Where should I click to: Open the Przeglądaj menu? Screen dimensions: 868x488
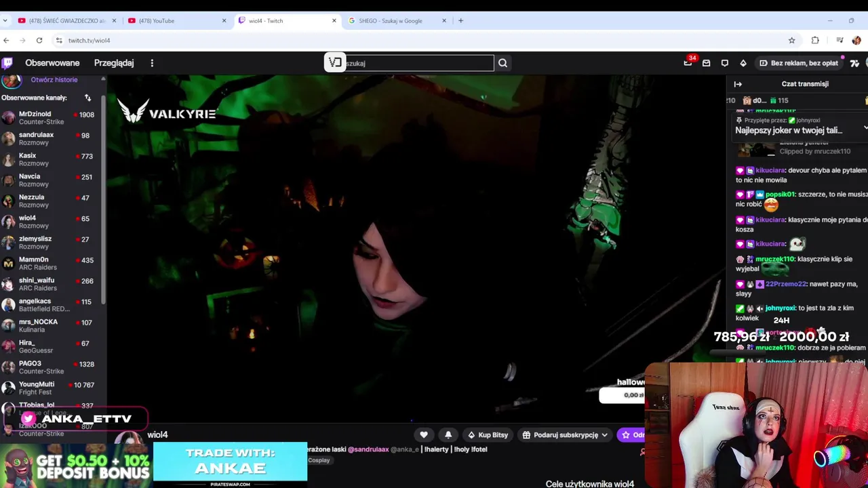click(114, 63)
